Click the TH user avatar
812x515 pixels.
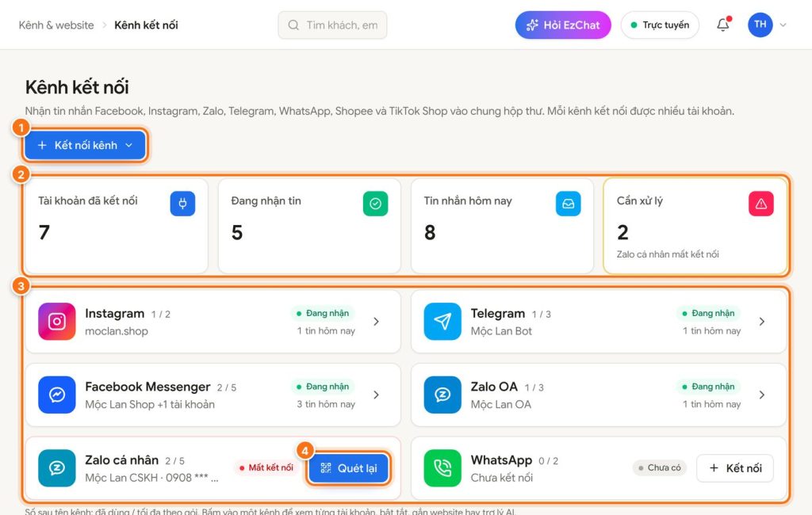pyautogui.click(x=760, y=25)
